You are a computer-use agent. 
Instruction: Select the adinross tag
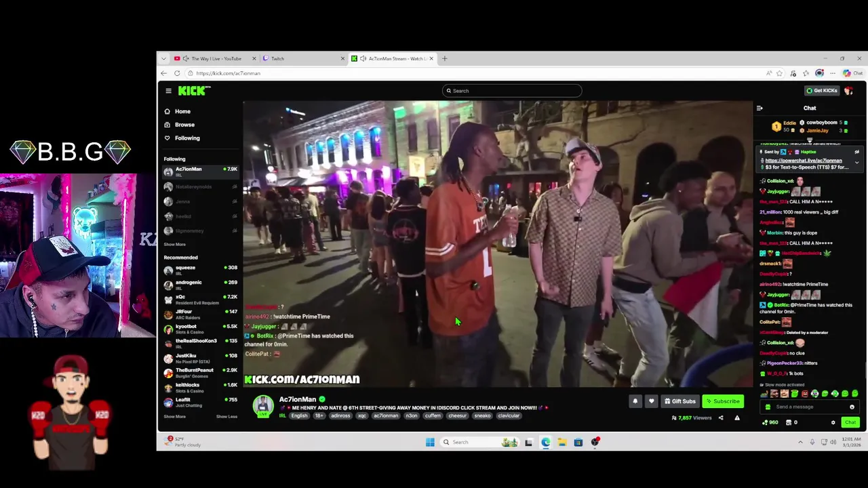point(340,416)
